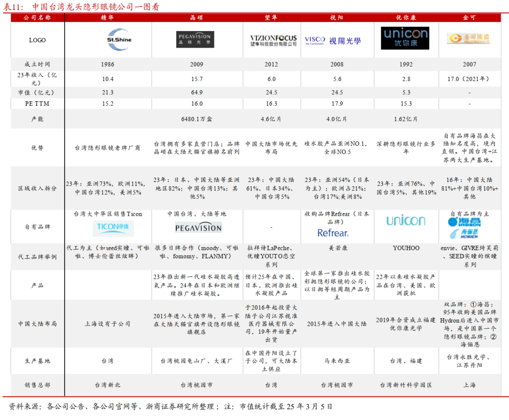509x420 pixels.
Task: Select the 销售总部 row label
Action: [x=37, y=385]
